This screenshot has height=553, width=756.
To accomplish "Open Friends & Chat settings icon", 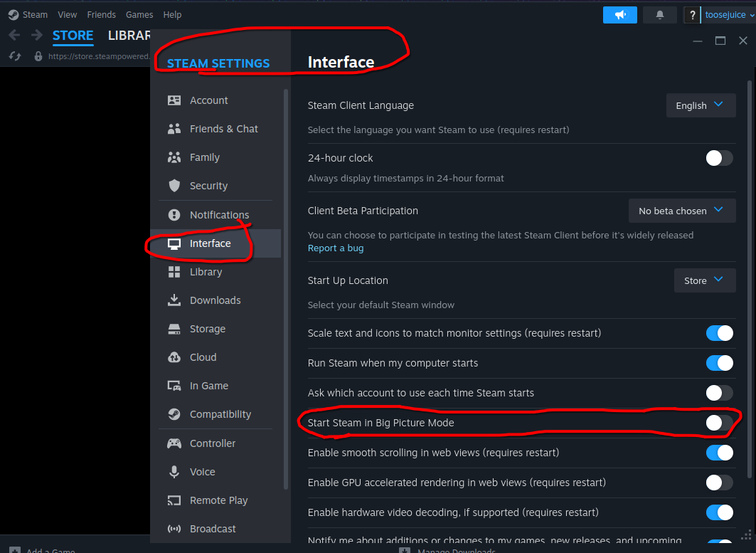I will click(174, 129).
